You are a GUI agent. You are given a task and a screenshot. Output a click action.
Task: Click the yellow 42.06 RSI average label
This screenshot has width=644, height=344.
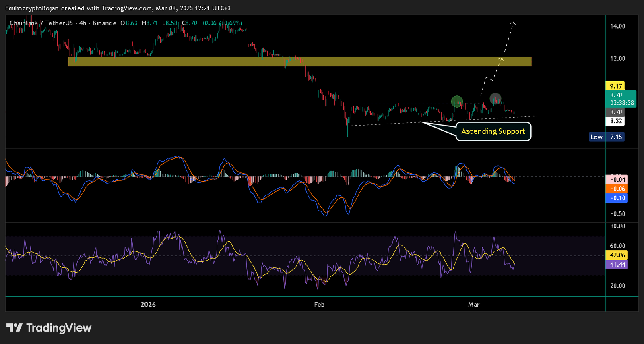(617, 255)
